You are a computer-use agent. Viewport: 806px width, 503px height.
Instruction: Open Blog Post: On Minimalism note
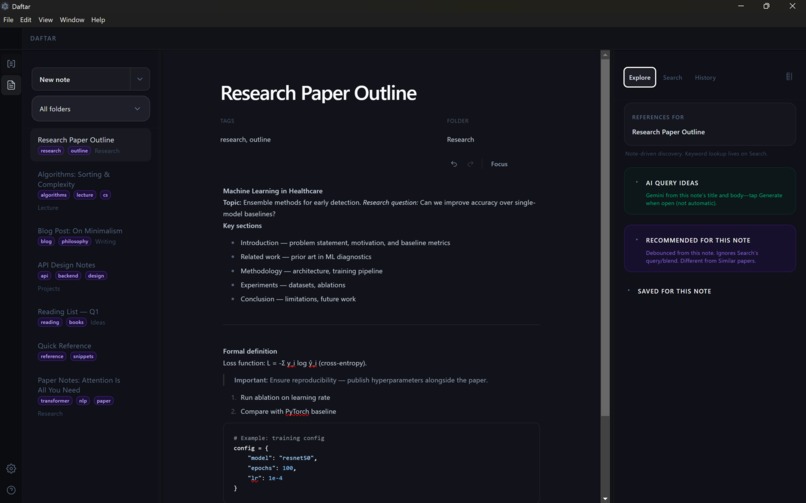[x=91, y=236]
